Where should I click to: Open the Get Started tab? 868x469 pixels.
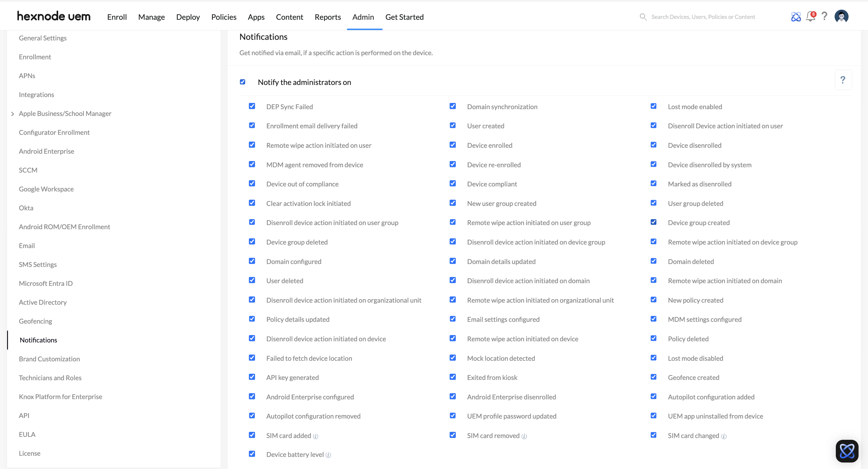point(404,17)
